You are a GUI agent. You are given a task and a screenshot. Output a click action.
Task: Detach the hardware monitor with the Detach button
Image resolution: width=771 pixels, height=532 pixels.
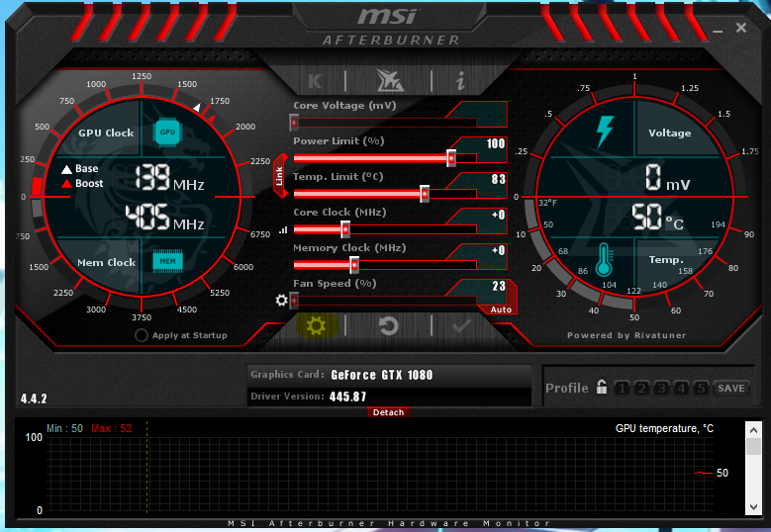point(388,412)
